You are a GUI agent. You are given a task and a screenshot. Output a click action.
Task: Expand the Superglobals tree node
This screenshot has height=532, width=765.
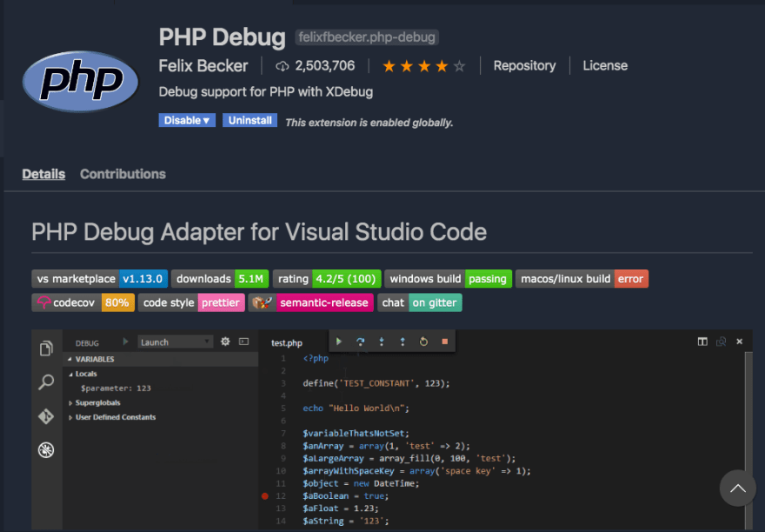pyautogui.click(x=95, y=402)
